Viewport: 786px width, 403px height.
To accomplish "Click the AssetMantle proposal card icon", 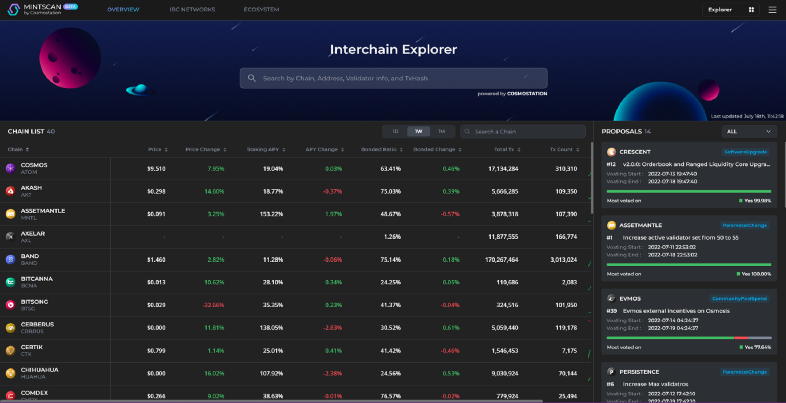I will point(611,225).
